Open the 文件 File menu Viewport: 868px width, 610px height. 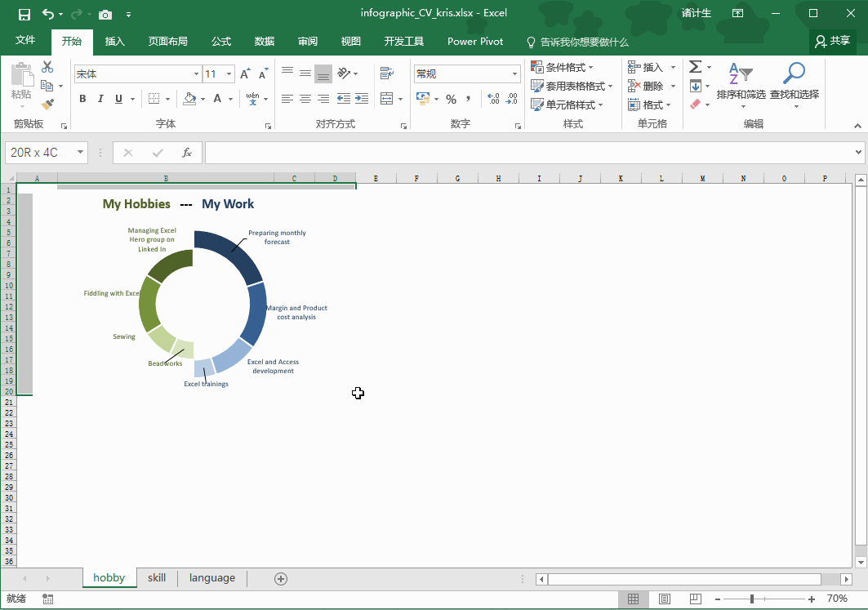25,40
